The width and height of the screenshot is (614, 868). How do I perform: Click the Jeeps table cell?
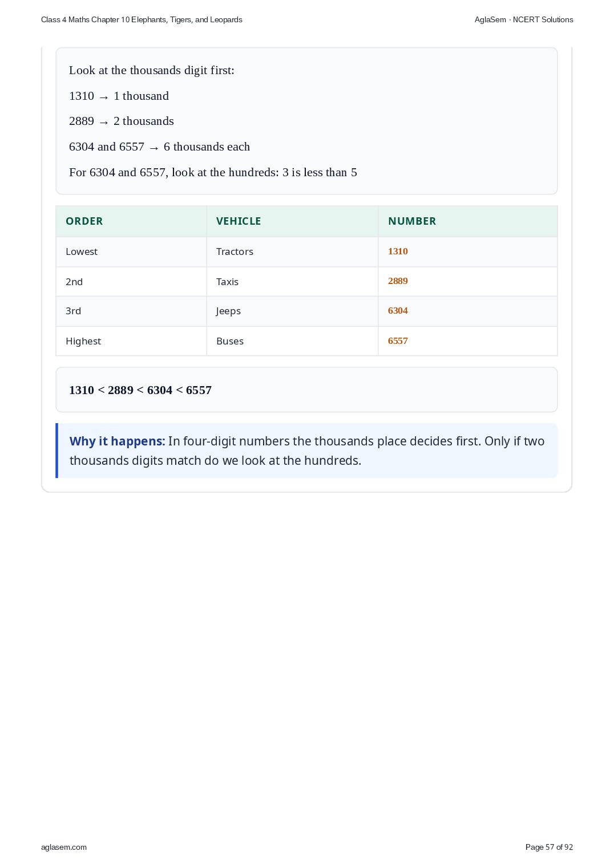pyautogui.click(x=292, y=311)
